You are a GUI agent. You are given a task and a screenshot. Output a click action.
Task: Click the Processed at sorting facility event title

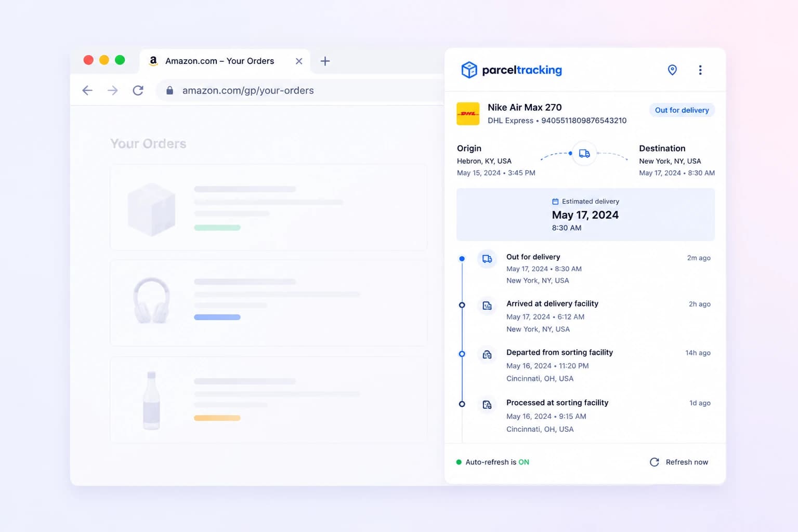[x=557, y=403]
